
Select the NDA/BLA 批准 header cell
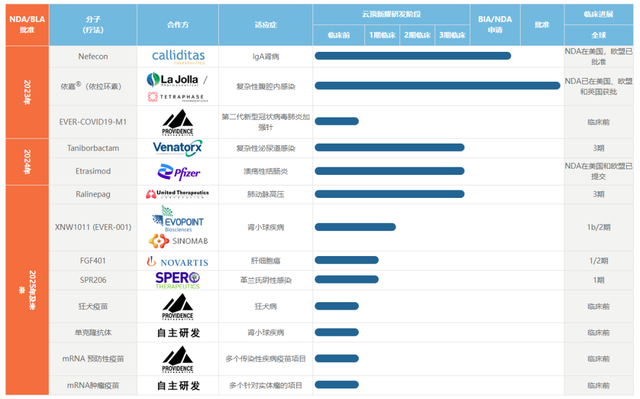[x=27, y=24]
